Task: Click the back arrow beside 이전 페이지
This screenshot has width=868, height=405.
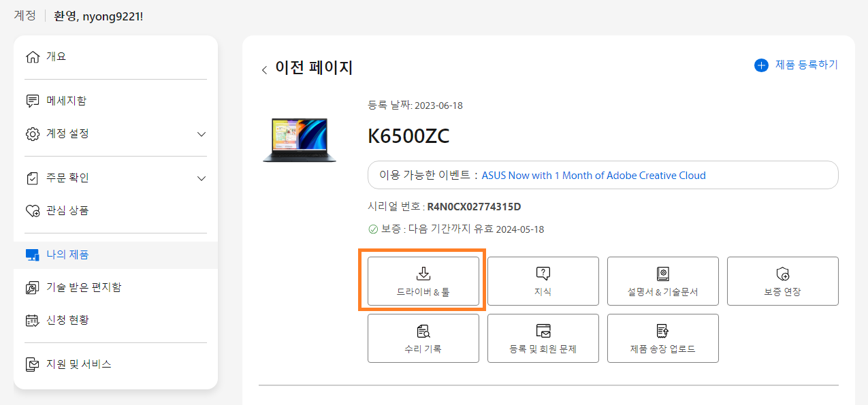Action: (x=264, y=70)
